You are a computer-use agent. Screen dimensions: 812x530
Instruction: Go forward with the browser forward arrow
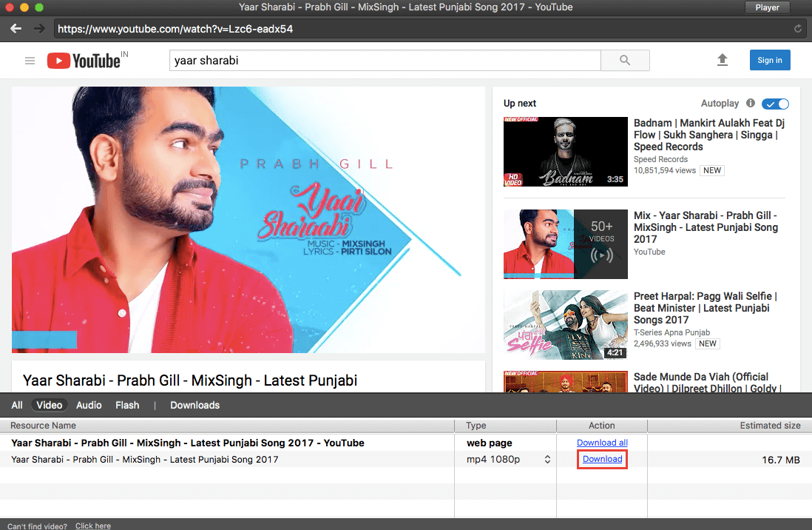point(39,29)
